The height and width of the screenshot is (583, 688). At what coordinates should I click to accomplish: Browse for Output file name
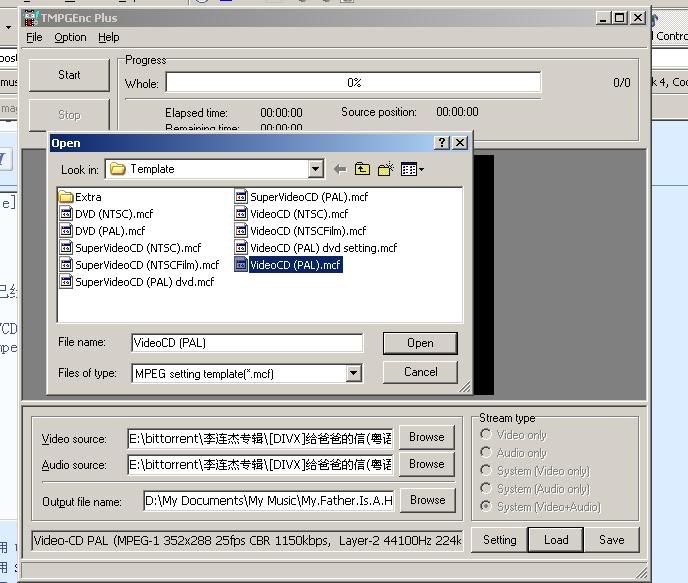(427, 500)
